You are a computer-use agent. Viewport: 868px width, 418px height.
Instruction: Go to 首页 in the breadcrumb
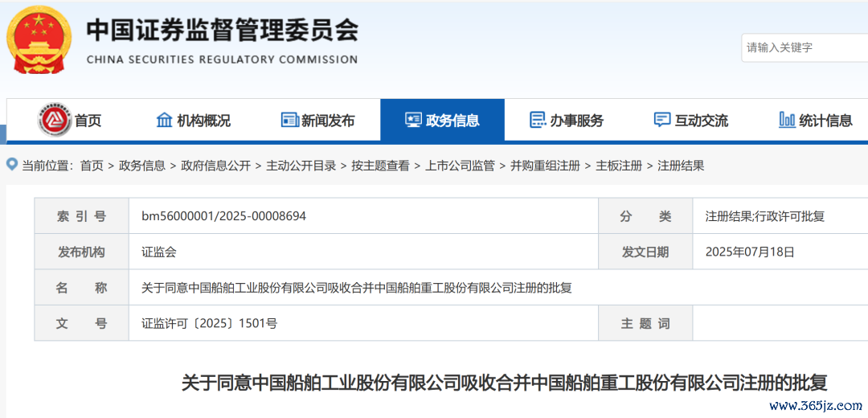[92, 165]
